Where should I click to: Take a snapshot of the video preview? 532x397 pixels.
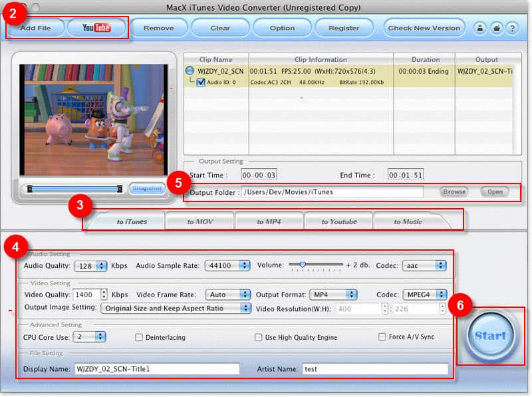pos(146,188)
